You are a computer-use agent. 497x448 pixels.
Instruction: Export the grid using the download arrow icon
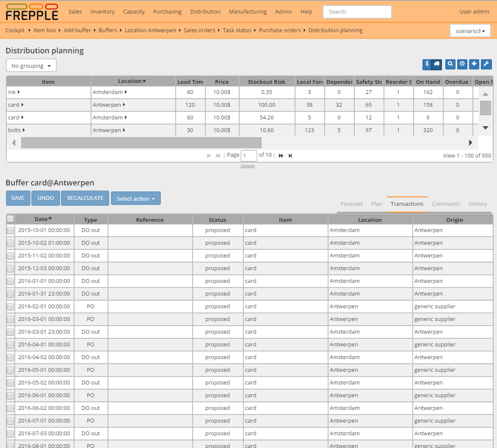474,64
